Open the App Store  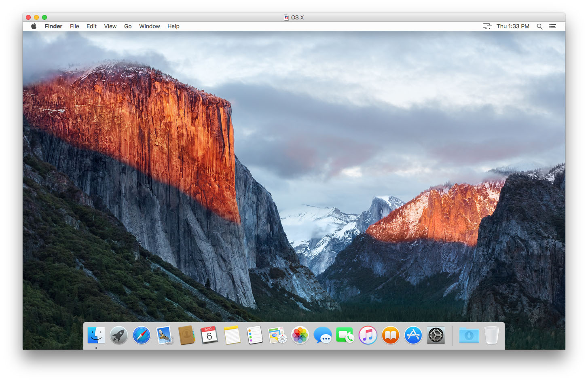413,335
